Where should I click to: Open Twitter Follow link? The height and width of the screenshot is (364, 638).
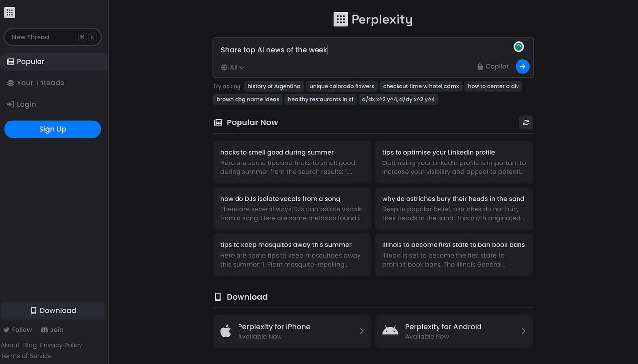coord(17,330)
